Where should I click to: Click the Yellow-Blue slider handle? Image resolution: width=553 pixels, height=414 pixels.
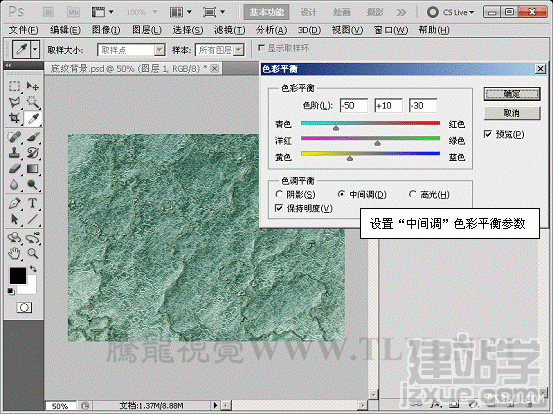click(350, 158)
